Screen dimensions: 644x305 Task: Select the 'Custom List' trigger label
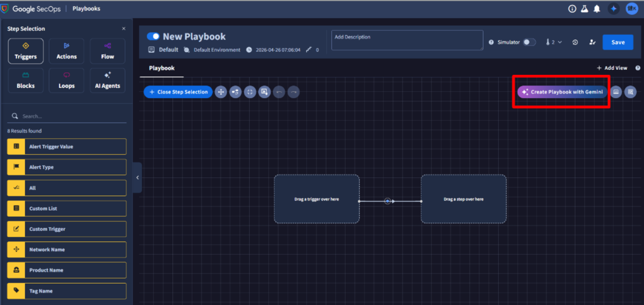click(43, 209)
